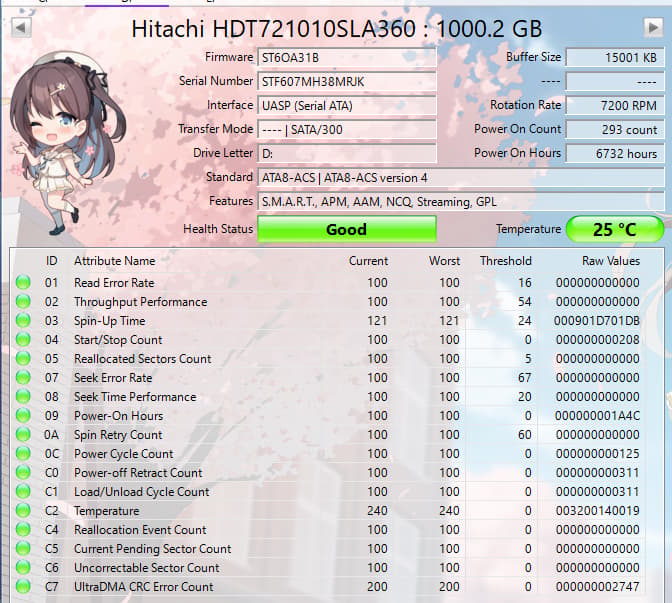Click the green status dot for Load/Unload Cycle Count

[23, 492]
